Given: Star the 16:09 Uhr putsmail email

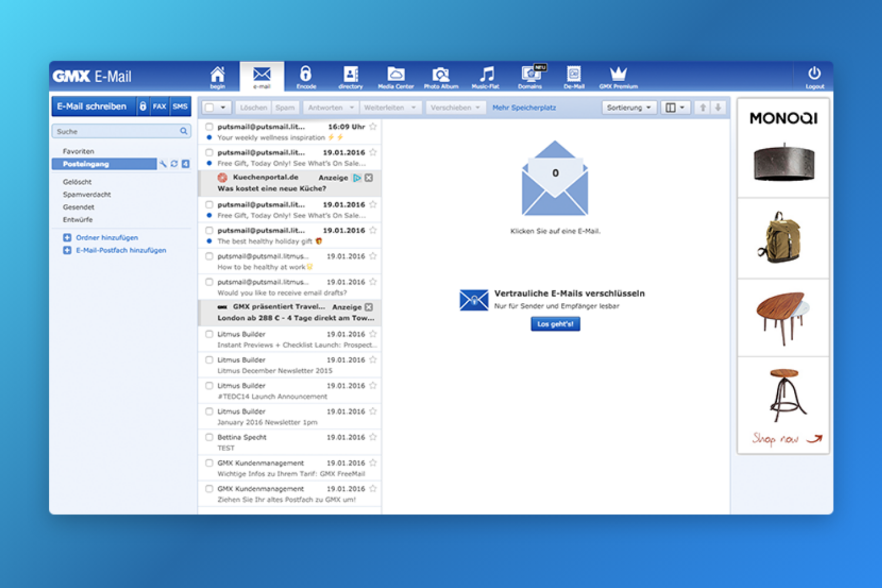Looking at the screenshot, I should point(373,126).
